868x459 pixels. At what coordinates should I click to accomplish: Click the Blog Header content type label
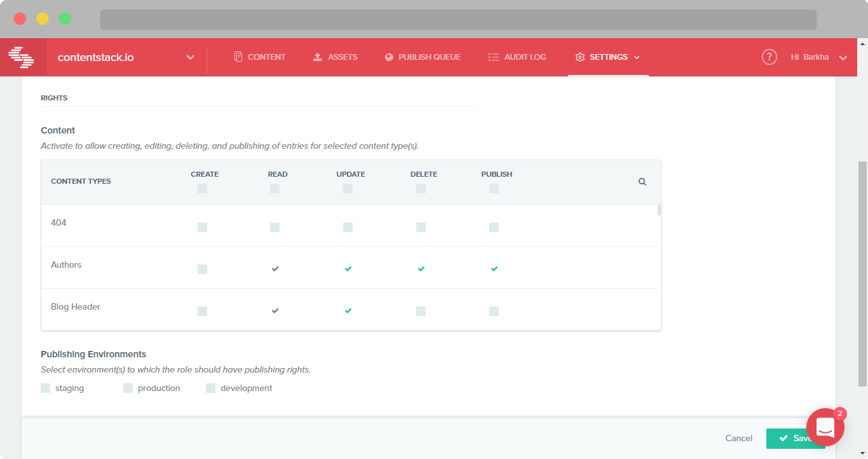tap(76, 306)
